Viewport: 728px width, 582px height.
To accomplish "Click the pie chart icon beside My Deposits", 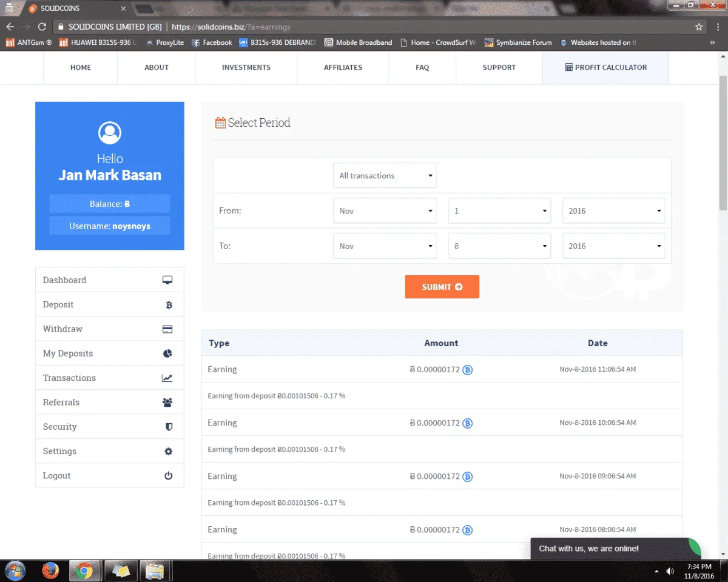I will pyautogui.click(x=167, y=353).
